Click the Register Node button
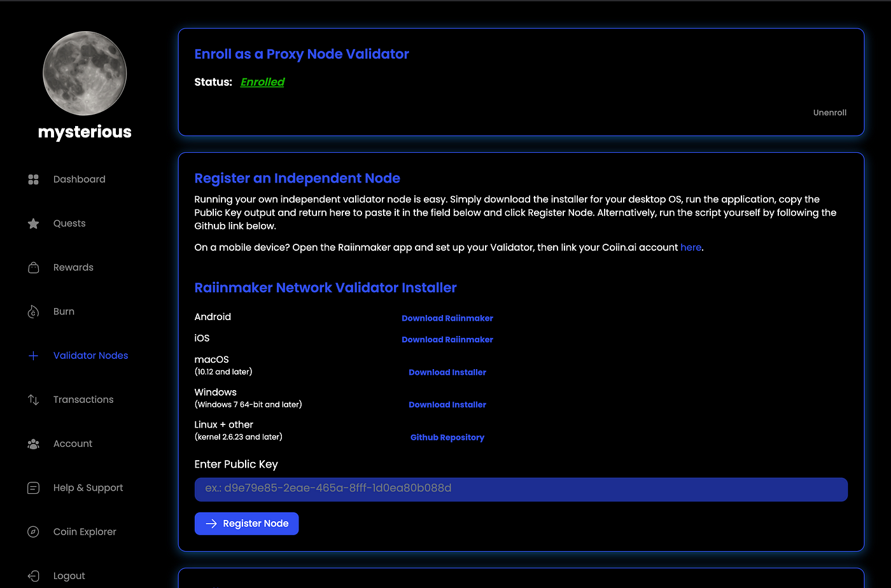Viewport: 891px width, 588px height. pyautogui.click(x=246, y=524)
